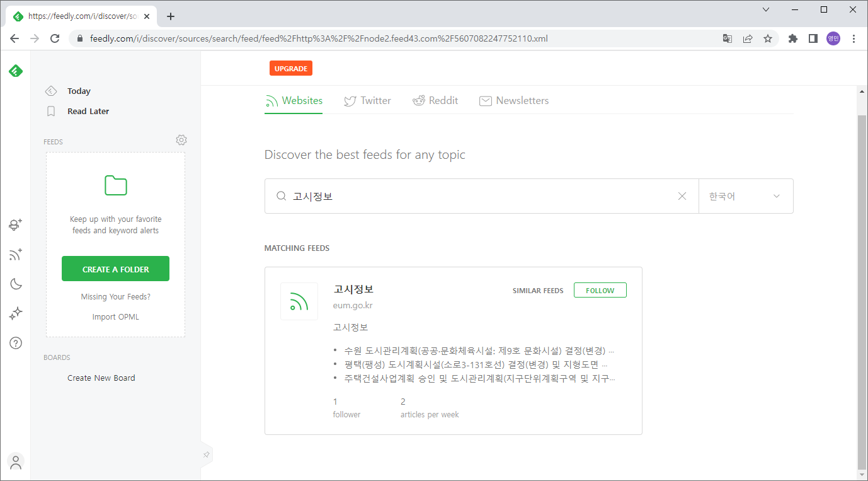Screen dimensions: 868x481
Task: Switch to the Reddit tab
Action: 435,101
